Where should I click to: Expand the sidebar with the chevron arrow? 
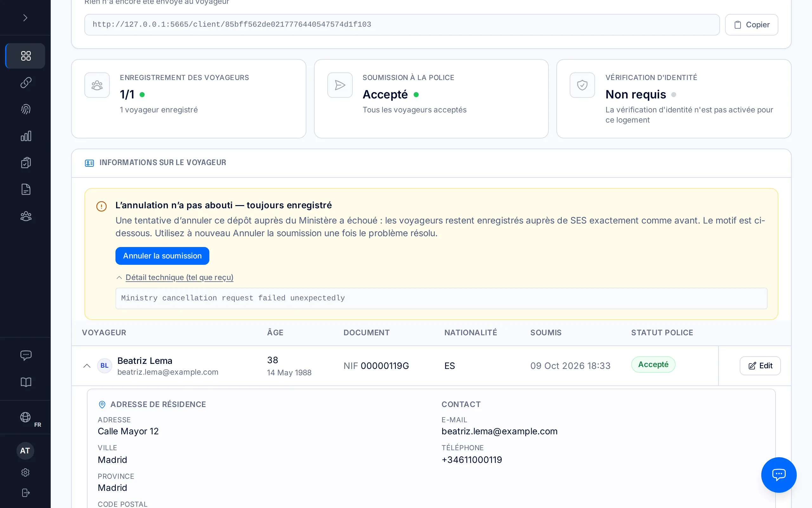point(25,17)
